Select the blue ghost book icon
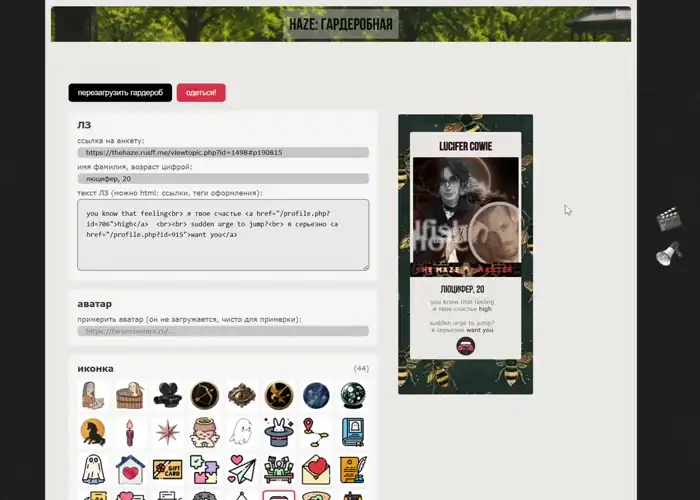This screenshot has height=500, width=700. click(353, 432)
